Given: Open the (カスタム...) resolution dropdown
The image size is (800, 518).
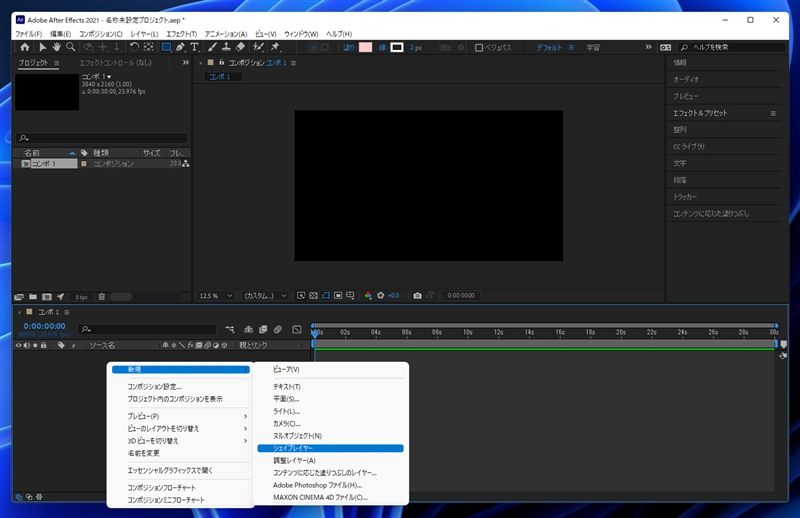Looking at the screenshot, I should [266, 296].
